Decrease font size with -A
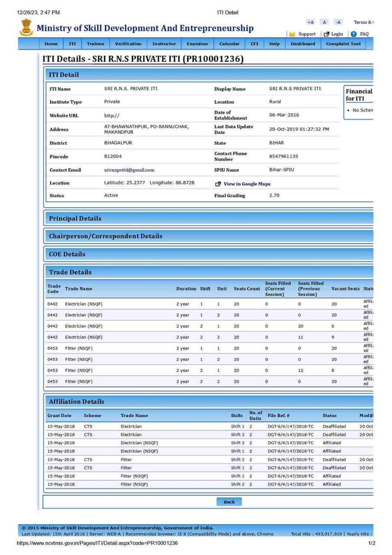 [x=338, y=22]
